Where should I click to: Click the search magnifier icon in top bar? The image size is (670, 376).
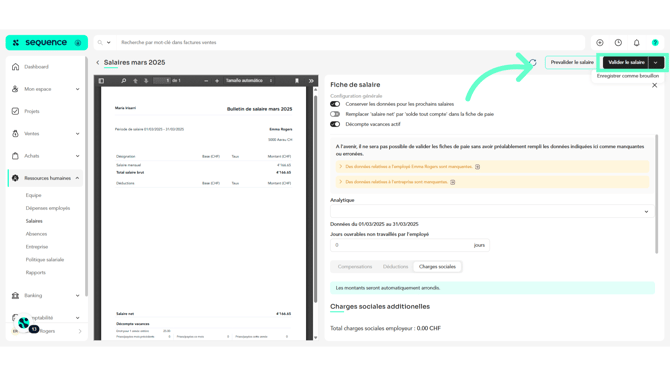point(100,42)
